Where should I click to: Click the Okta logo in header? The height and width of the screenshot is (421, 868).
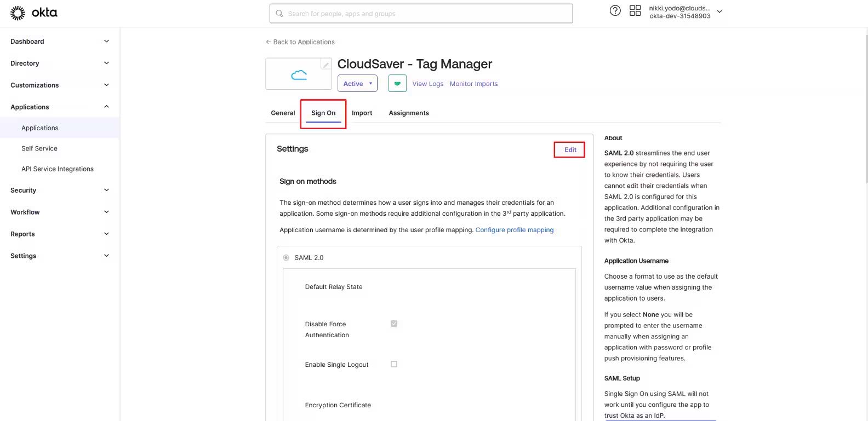(34, 13)
